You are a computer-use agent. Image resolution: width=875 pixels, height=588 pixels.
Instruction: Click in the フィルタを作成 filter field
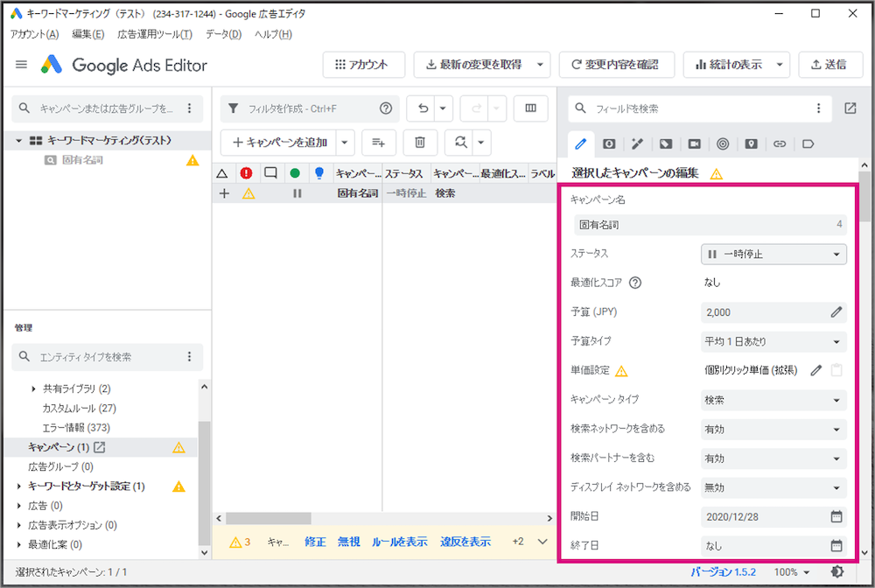tap(310, 108)
